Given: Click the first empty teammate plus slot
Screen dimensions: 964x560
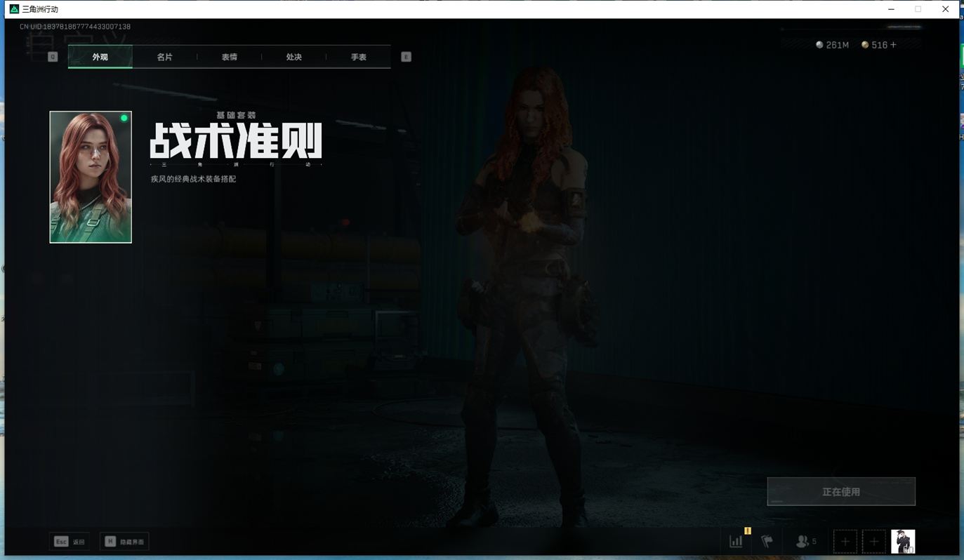Looking at the screenshot, I should (845, 542).
